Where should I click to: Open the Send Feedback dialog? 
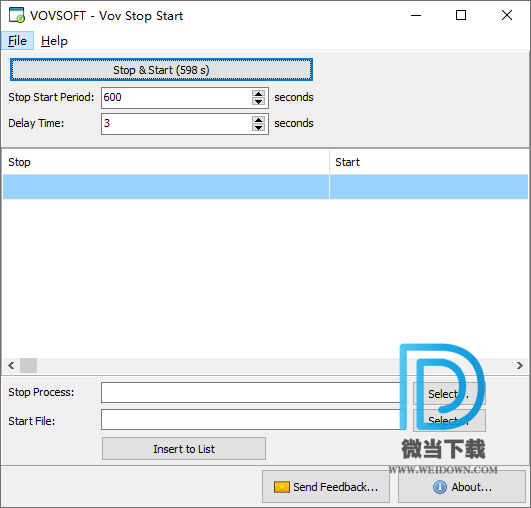click(x=326, y=487)
